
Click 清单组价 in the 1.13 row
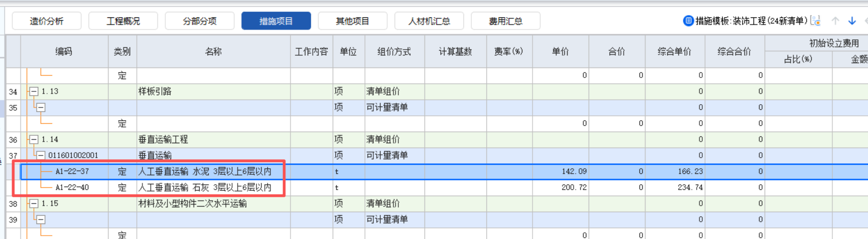point(383,91)
